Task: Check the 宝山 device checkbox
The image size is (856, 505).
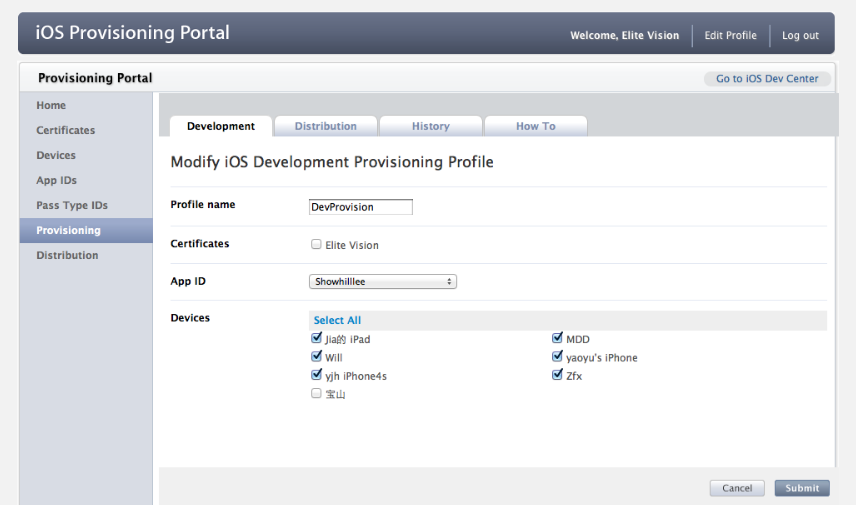Action: click(316, 393)
